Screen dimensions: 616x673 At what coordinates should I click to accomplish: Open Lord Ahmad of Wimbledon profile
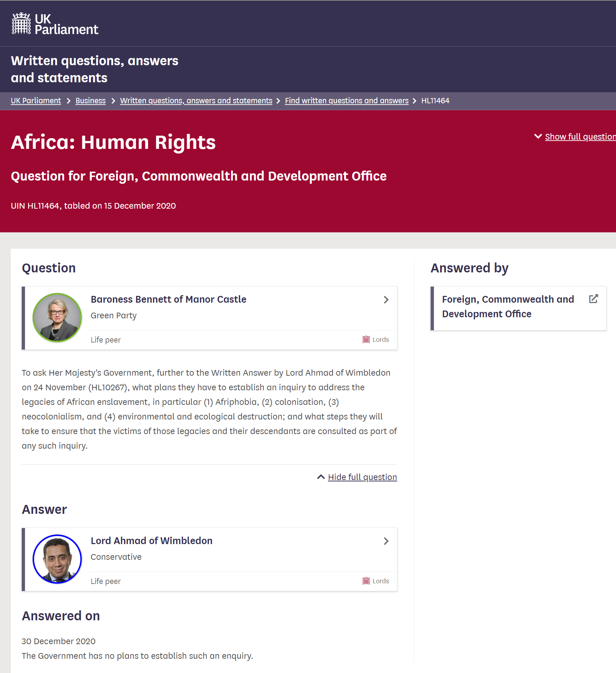click(x=151, y=541)
